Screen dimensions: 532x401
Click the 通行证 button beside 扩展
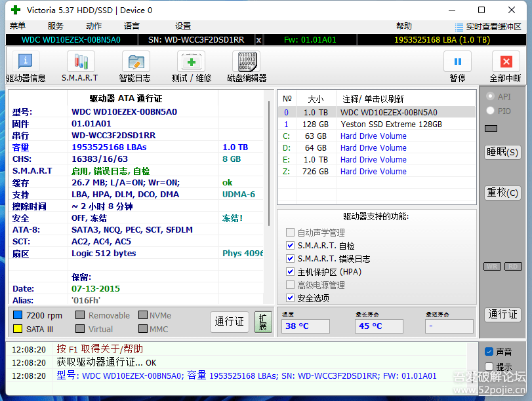[230, 322]
